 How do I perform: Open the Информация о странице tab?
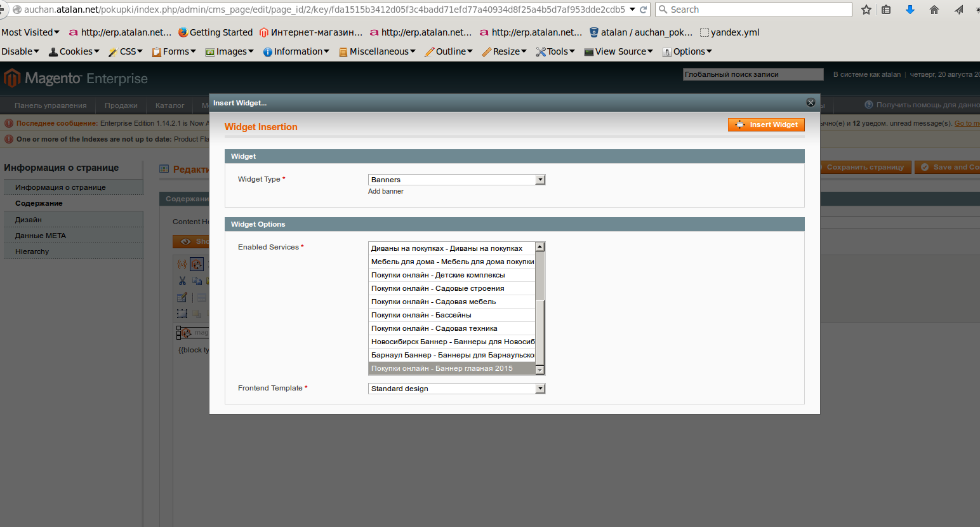pos(73,187)
